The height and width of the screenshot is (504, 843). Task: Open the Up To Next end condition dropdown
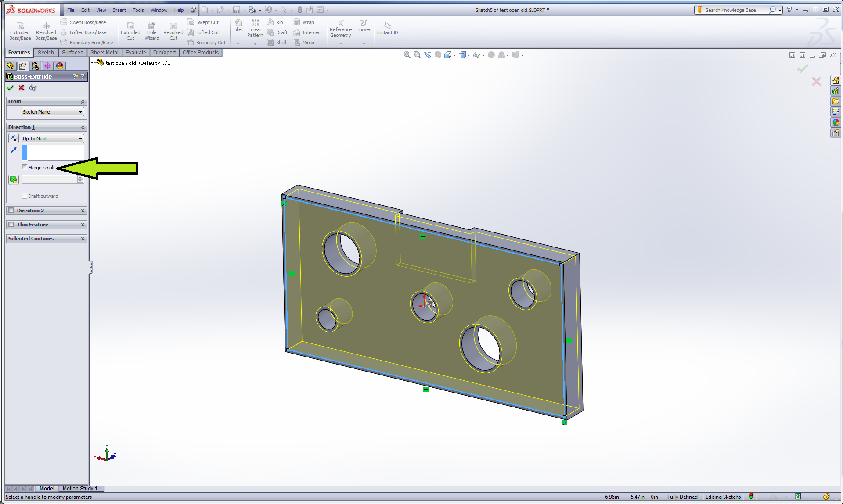(x=53, y=139)
